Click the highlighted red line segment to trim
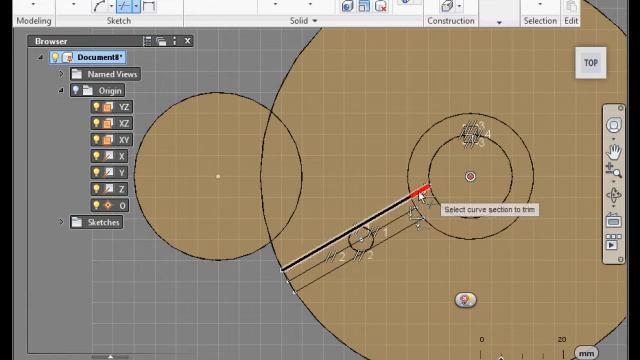 click(x=420, y=191)
